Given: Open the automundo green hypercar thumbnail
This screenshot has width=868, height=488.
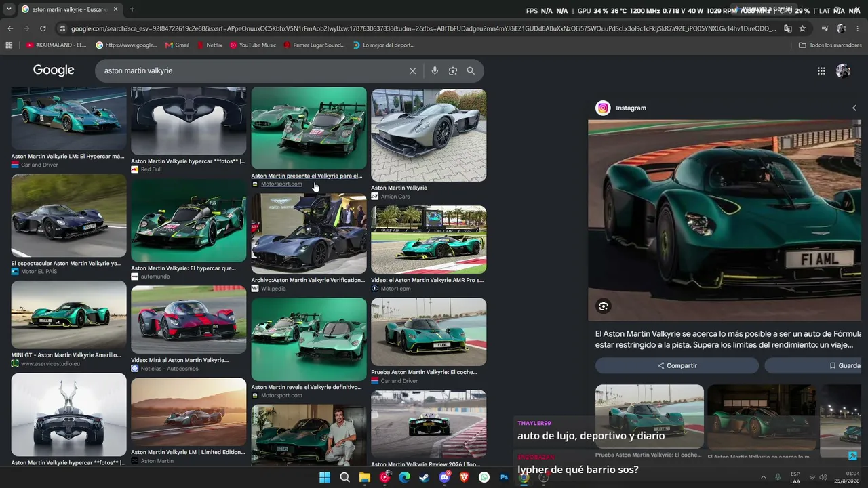Looking at the screenshot, I should 189,222.
